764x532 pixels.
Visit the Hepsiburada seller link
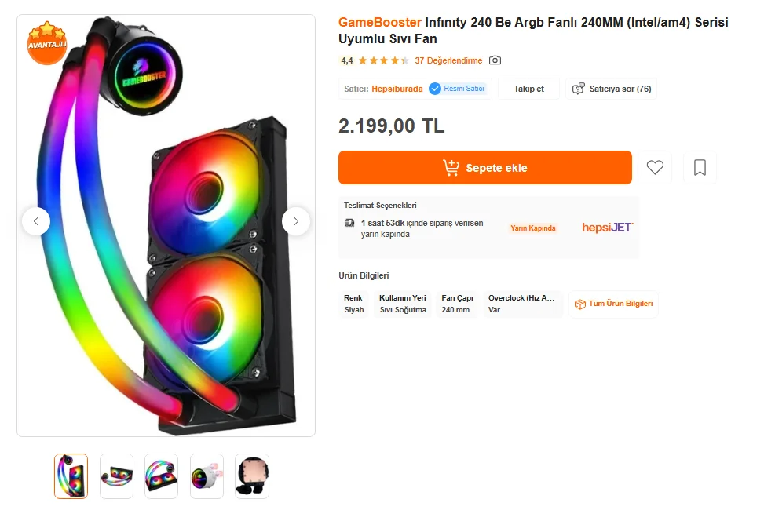click(397, 89)
